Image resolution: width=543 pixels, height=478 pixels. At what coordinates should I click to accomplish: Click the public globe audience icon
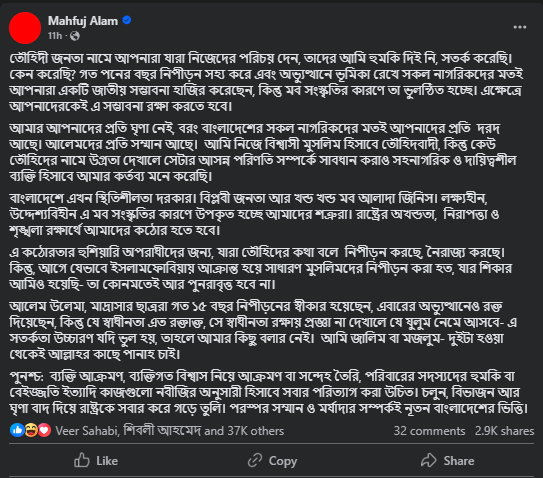click(75, 36)
